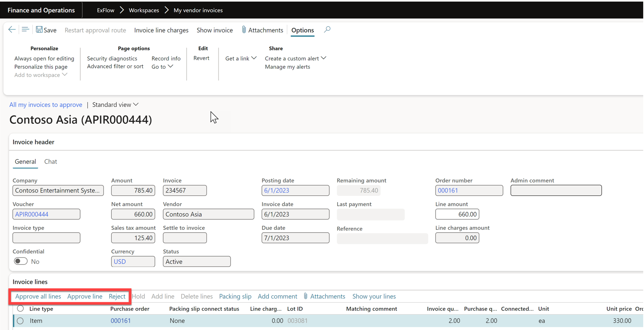Viewport: 644px width, 330px height.
Task: Click Approve line button
Action: (x=84, y=296)
